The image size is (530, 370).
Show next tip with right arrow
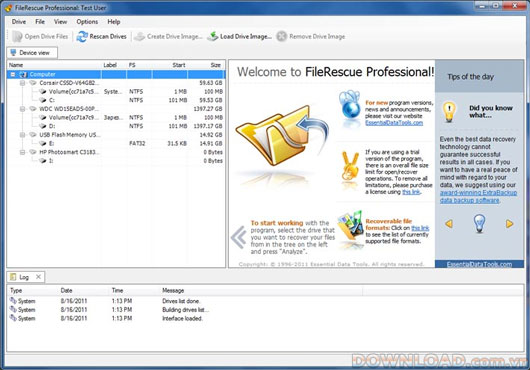[x=509, y=224]
